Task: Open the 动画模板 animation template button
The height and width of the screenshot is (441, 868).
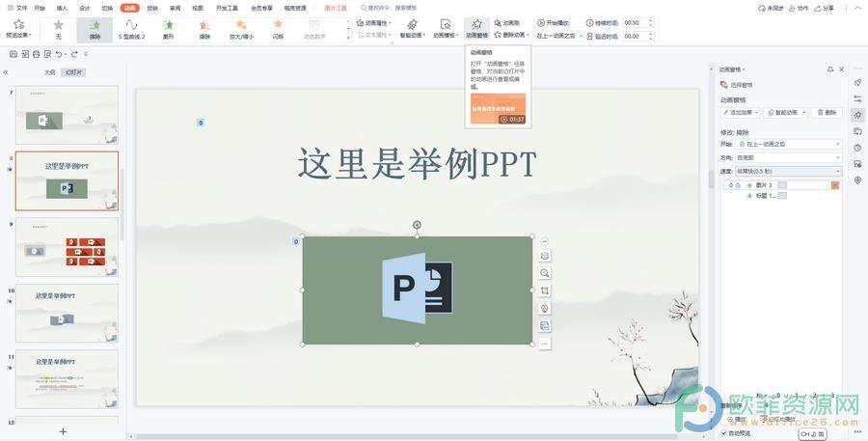Action: pos(445,29)
